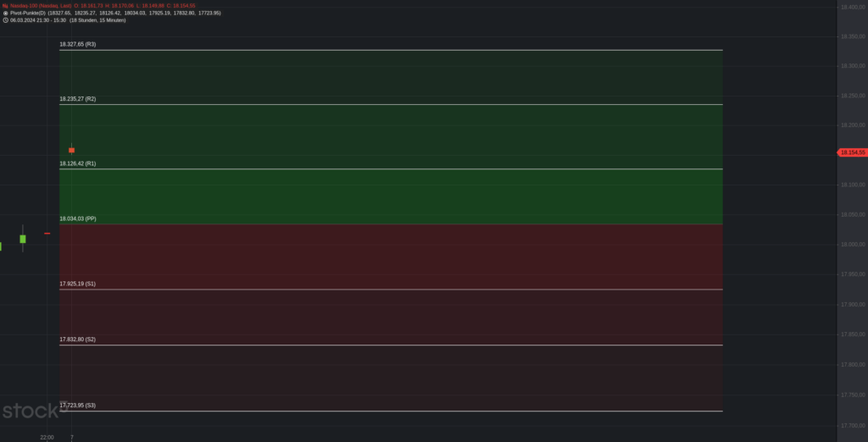
Task: Click the small red dash price marker
Action: point(47,234)
